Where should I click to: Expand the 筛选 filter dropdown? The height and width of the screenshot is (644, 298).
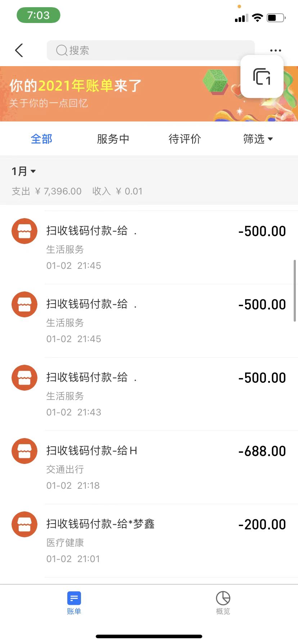click(x=258, y=139)
